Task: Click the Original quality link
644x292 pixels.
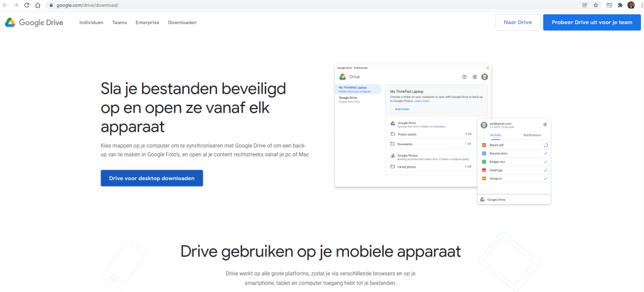Action: pos(460,159)
